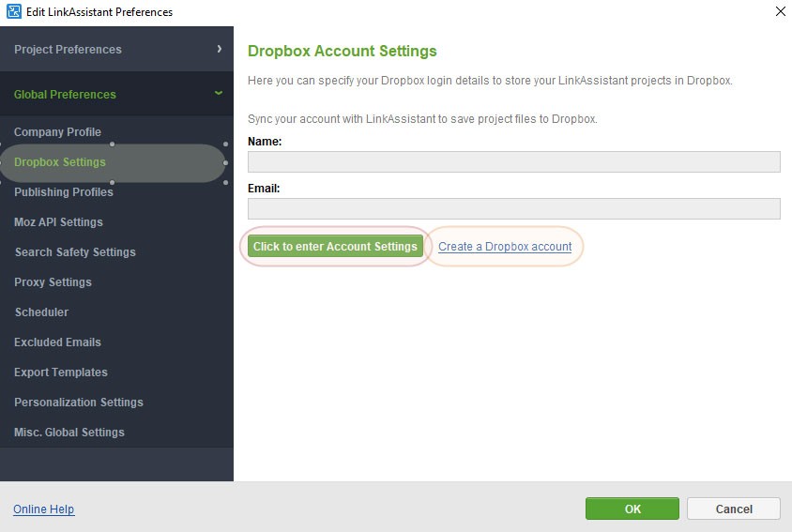This screenshot has height=532, width=792.
Task: Open the Online Help link
Action: click(x=43, y=509)
